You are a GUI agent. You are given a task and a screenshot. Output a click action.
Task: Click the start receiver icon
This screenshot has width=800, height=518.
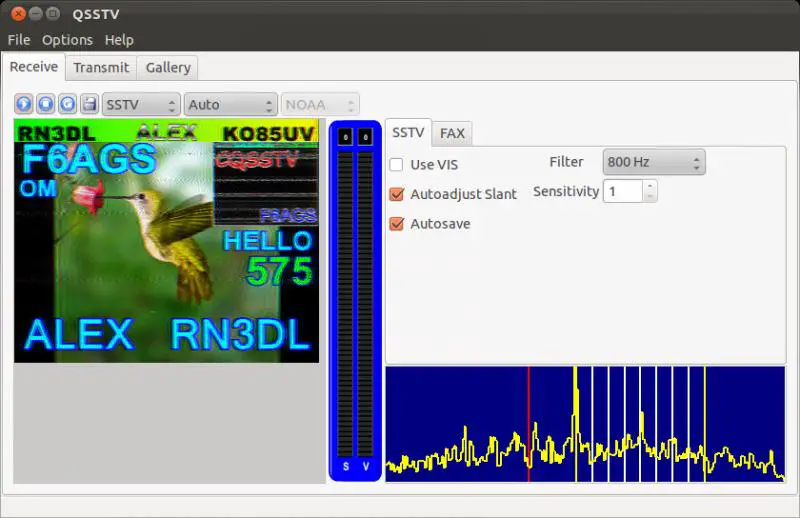pos(23,104)
